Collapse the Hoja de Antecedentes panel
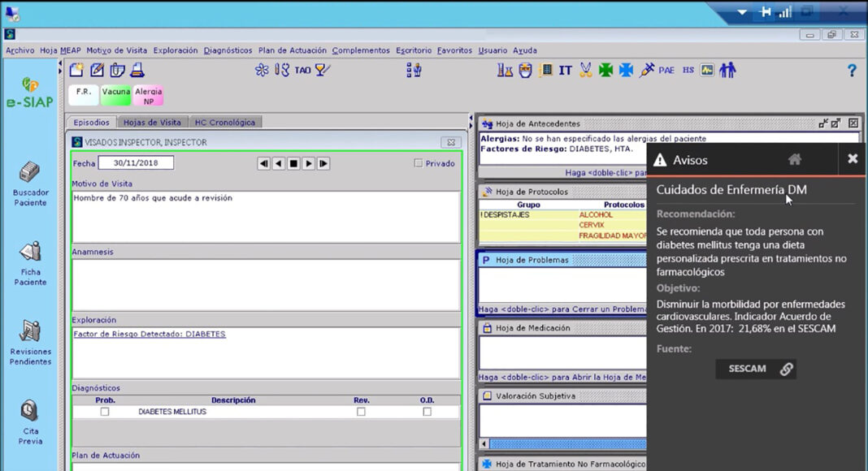Image resolution: width=868 pixels, height=471 pixels. pyautogui.click(x=823, y=123)
